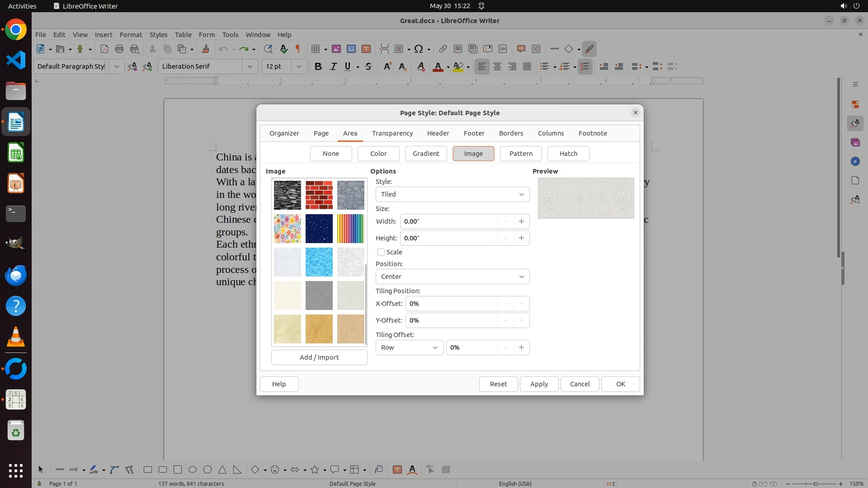Enable the Scale checkbox
Screen dimensions: 868x488
coord(381,252)
